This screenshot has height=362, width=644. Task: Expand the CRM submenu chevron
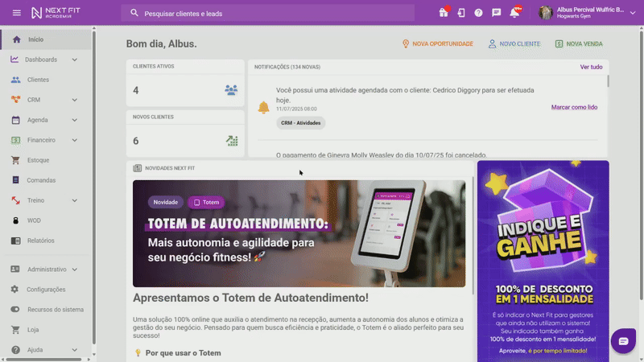coord(74,100)
